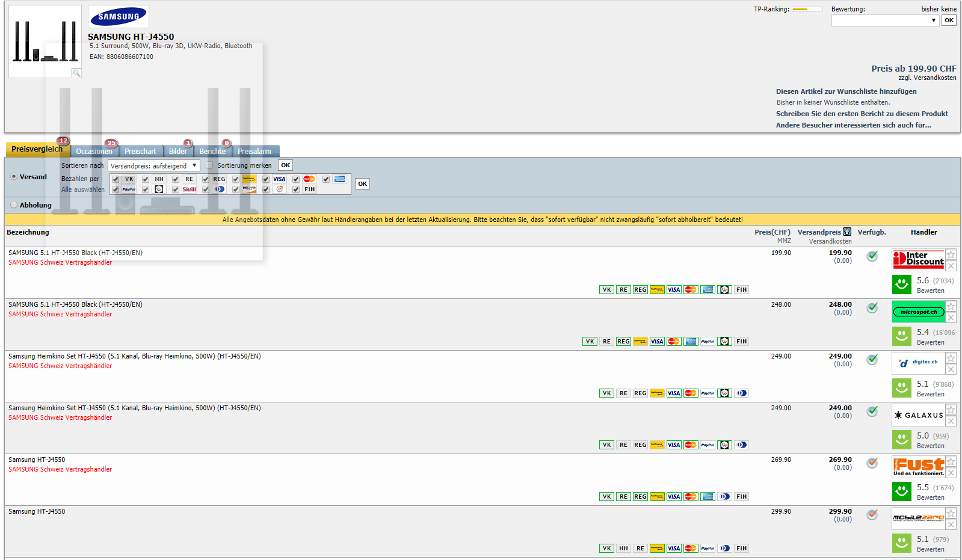Uncheck the VISA payment checkbox

(x=266, y=179)
